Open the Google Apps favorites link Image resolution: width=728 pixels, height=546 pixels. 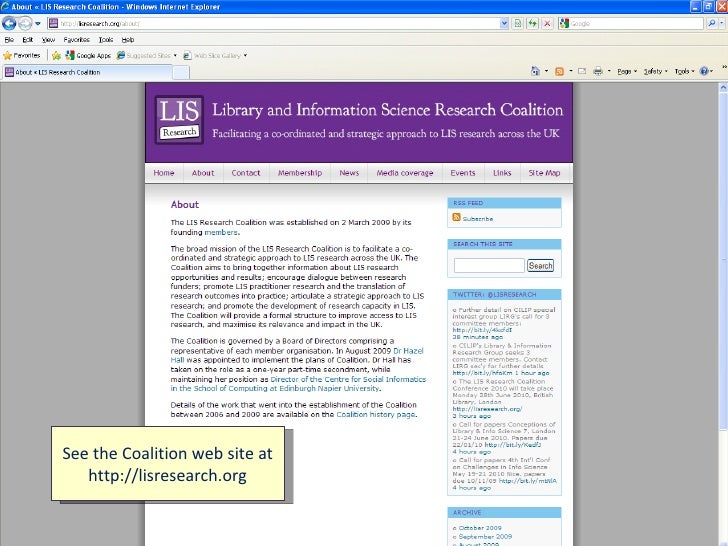coord(88,56)
